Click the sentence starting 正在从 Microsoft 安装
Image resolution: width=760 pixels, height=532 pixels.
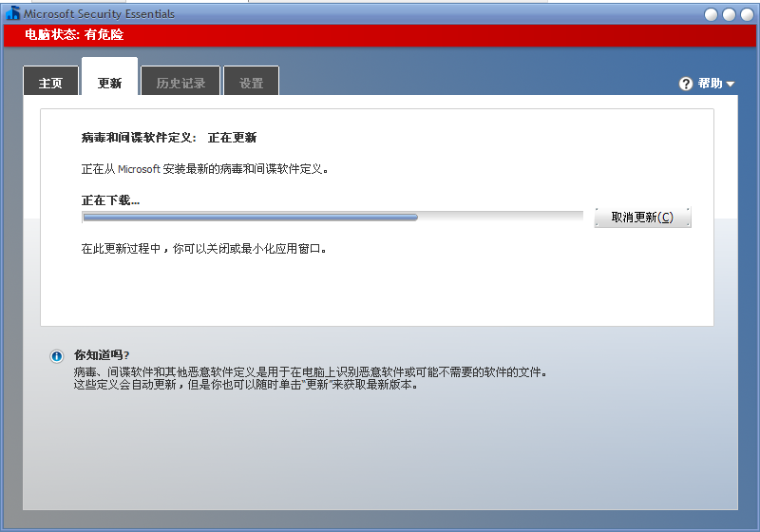point(204,169)
